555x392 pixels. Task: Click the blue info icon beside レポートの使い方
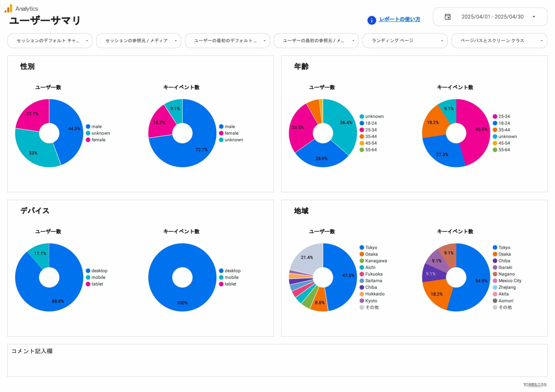pyautogui.click(x=371, y=20)
